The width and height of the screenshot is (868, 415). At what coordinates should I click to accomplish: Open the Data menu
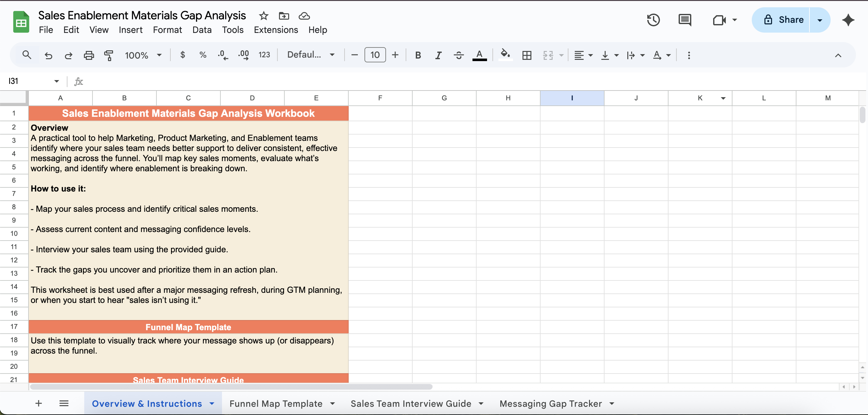click(x=202, y=30)
